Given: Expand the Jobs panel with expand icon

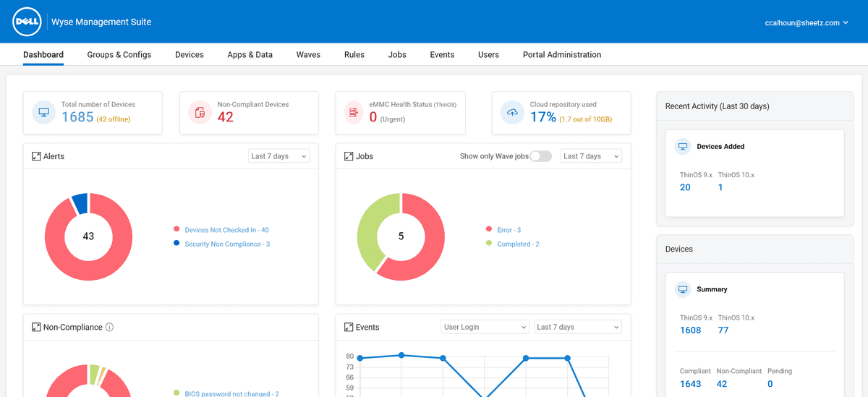Looking at the screenshot, I should click(349, 156).
